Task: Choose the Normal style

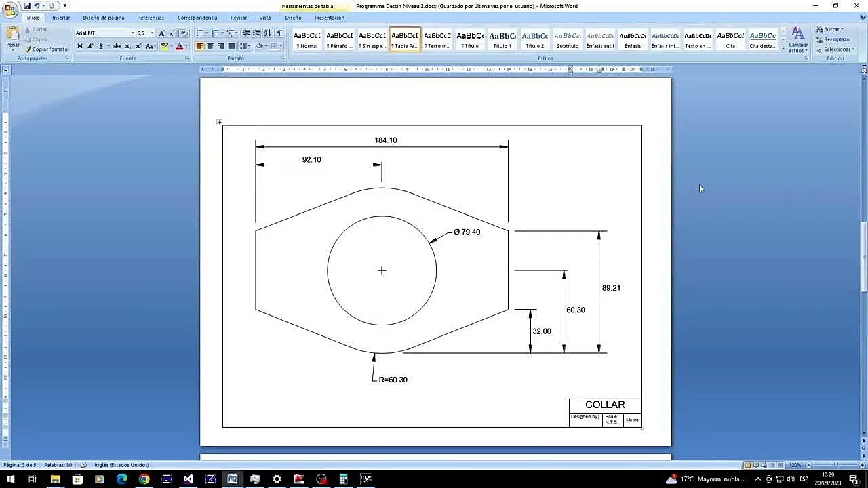Action: tap(307, 39)
